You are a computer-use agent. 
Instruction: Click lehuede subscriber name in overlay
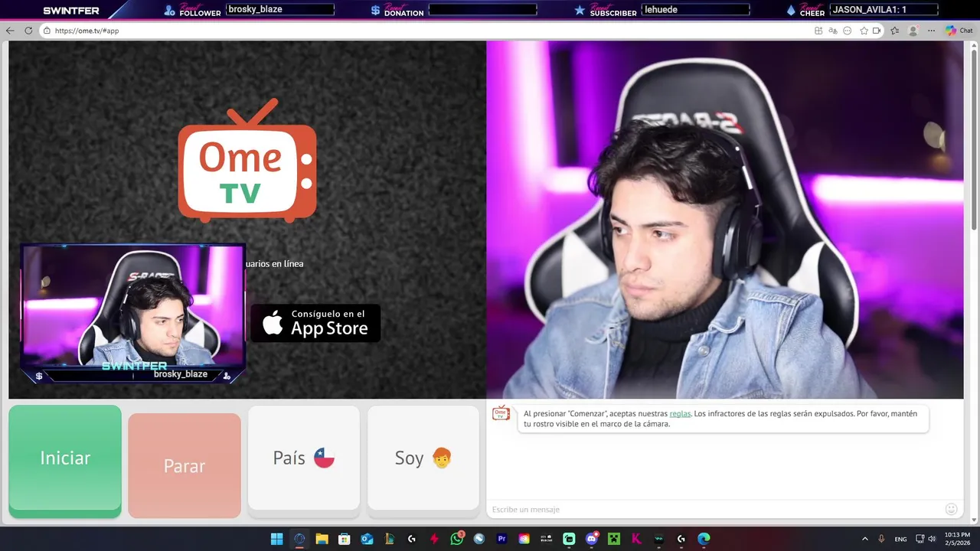661,10
